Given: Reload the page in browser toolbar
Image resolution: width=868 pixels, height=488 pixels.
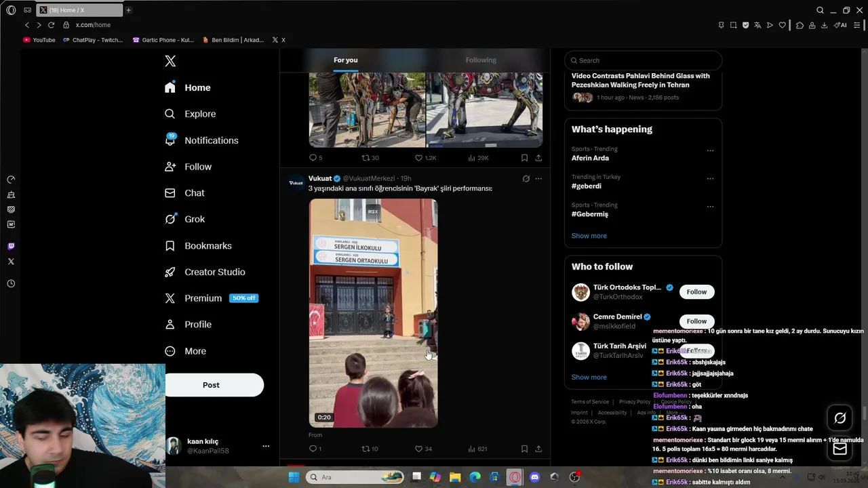Looking at the screenshot, I should [x=51, y=25].
